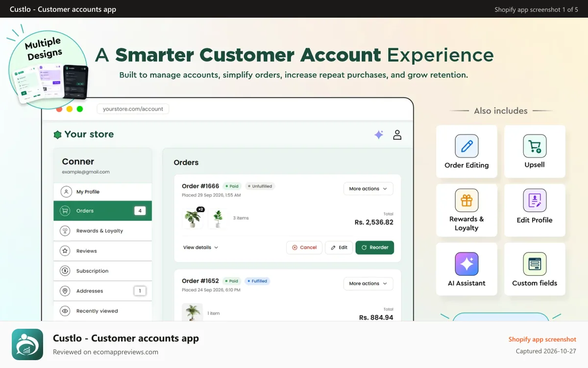Click the Custom fields form icon

pos(535,264)
